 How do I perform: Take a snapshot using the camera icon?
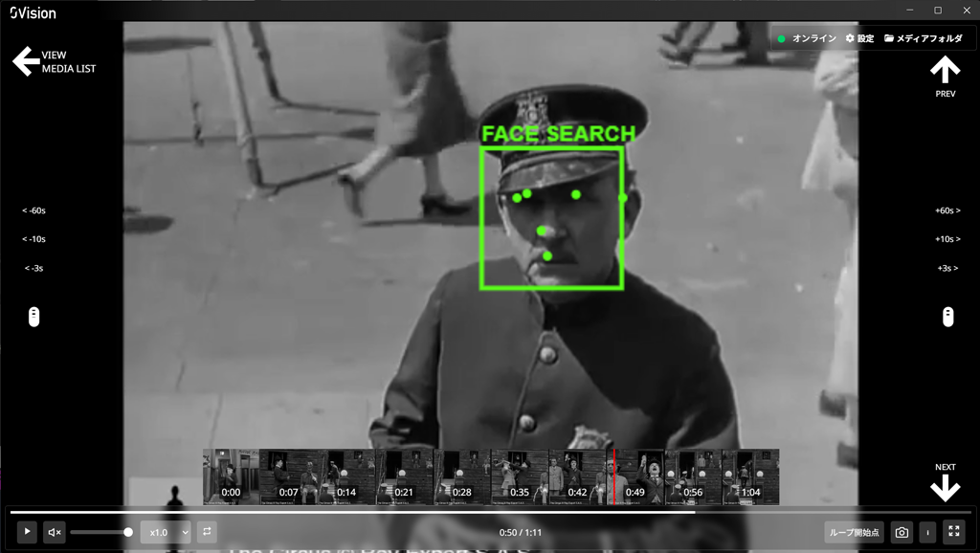coord(901,532)
